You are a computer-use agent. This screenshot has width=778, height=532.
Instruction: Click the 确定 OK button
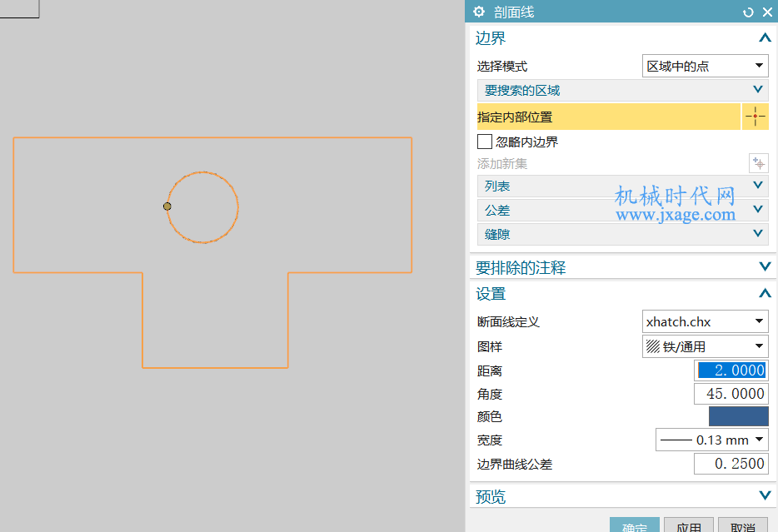pos(635,525)
